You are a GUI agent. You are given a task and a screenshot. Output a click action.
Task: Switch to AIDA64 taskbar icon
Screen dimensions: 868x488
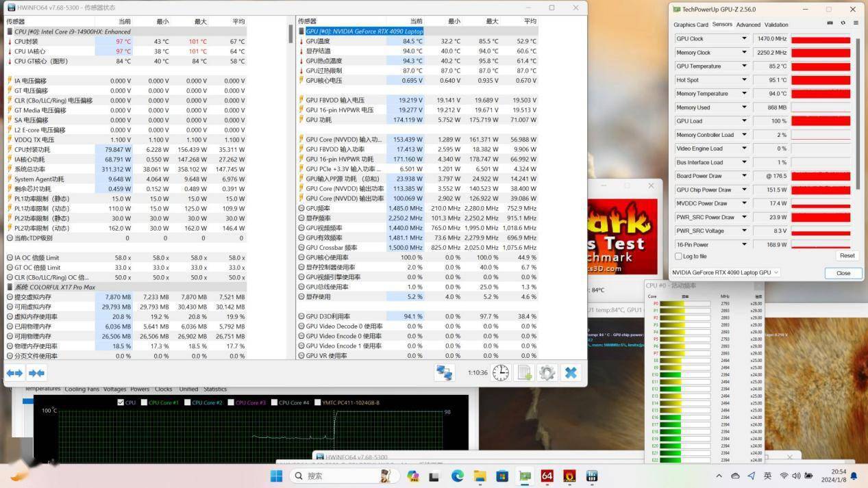(x=547, y=476)
